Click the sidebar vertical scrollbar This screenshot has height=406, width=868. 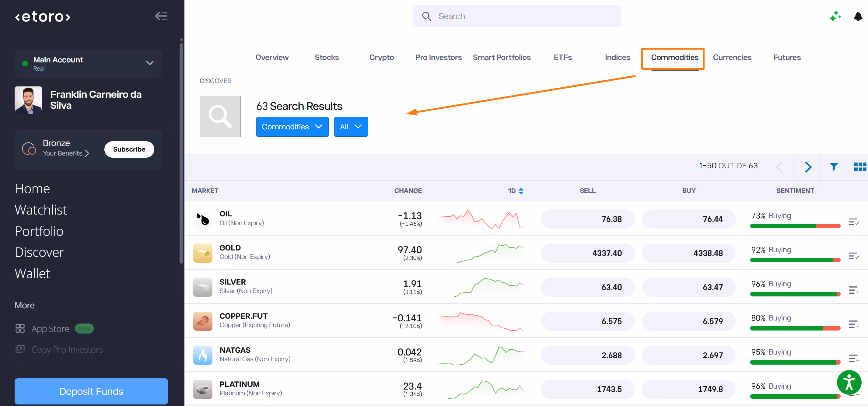click(x=181, y=153)
